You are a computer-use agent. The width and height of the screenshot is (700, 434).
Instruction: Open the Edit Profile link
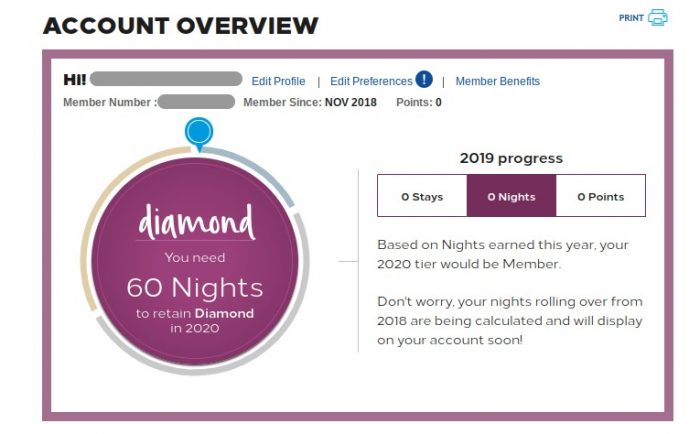coord(278,81)
